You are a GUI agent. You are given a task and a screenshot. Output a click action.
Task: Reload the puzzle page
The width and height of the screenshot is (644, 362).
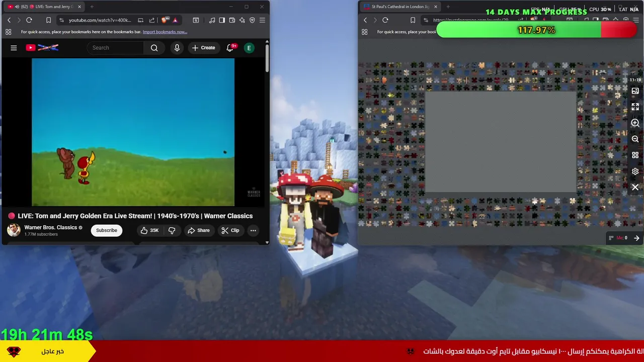point(385,20)
